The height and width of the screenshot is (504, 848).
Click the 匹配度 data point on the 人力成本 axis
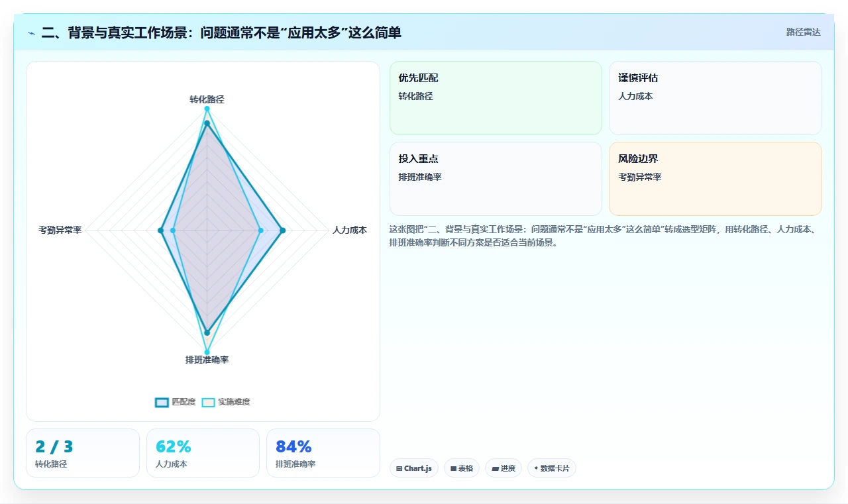point(282,230)
